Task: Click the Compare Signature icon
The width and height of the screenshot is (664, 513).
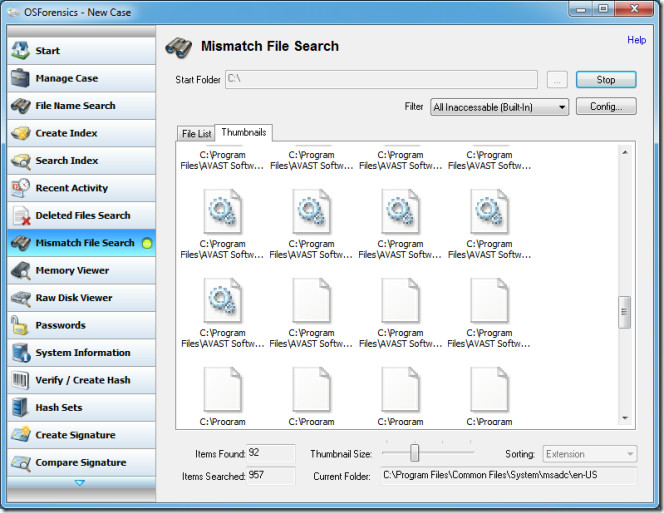Action: [20, 462]
